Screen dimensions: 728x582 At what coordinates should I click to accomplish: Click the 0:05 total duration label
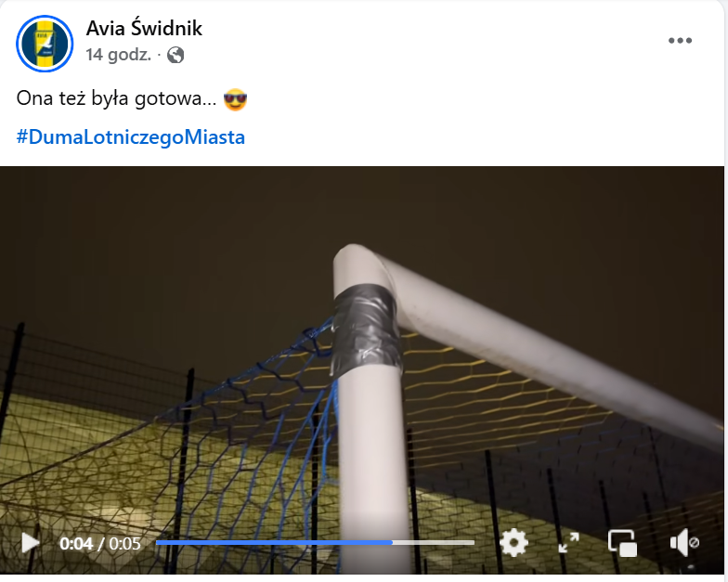click(x=124, y=543)
